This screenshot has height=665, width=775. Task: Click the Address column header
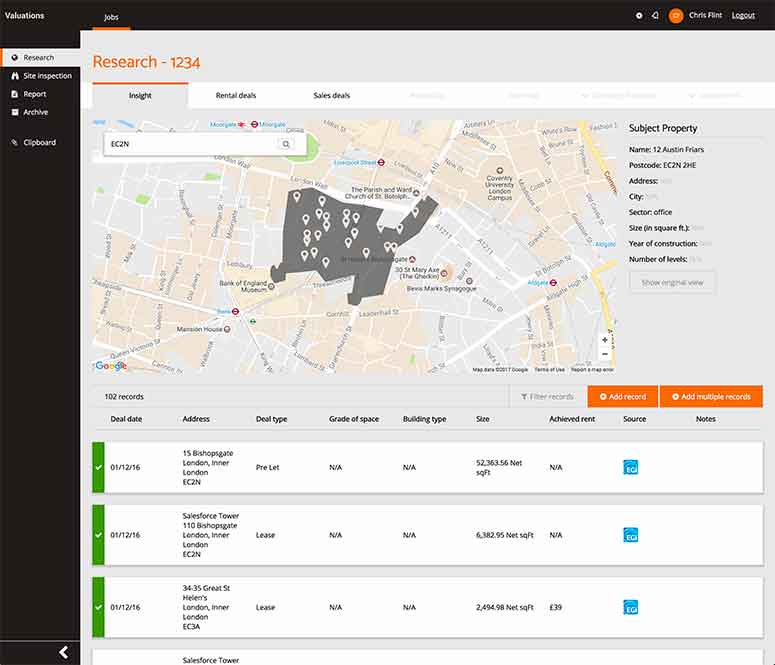[x=196, y=419]
